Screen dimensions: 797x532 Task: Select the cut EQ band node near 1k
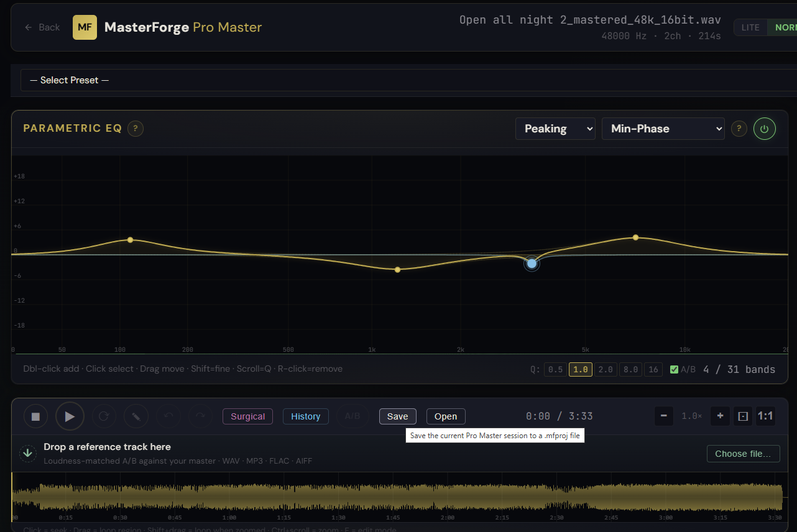pyautogui.click(x=397, y=269)
